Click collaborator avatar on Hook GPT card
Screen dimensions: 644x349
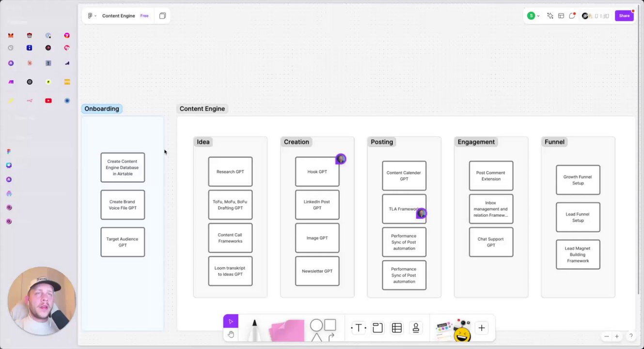coord(341,159)
